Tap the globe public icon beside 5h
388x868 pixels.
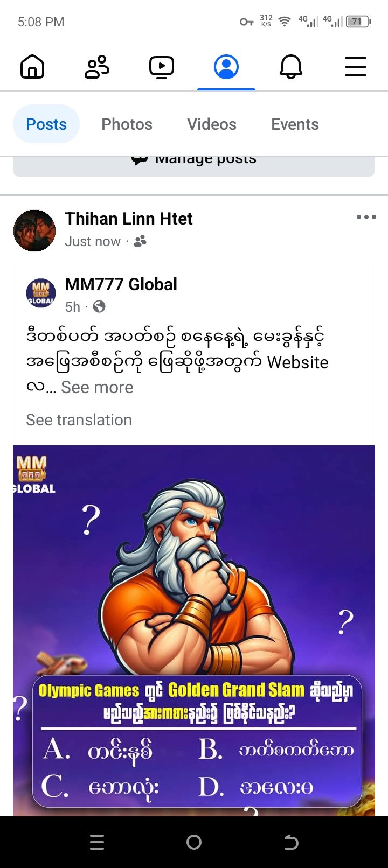tap(99, 307)
